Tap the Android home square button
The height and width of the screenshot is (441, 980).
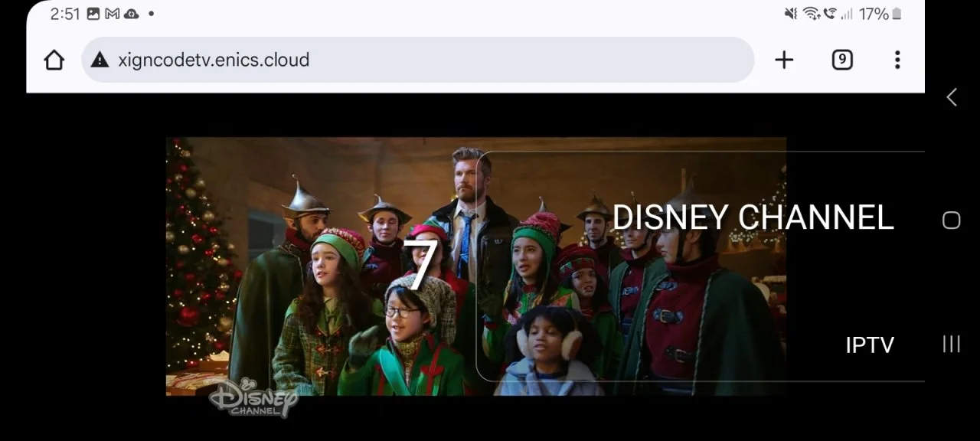click(951, 220)
